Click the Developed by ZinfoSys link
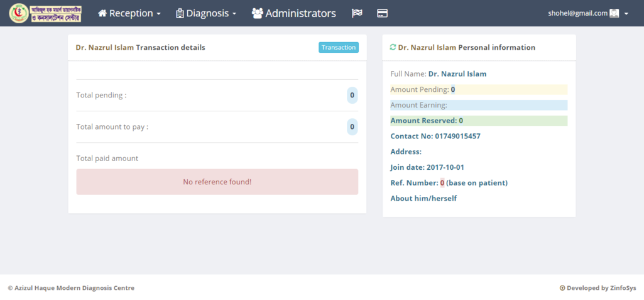Screen dimensions: 644x300 click(601, 288)
